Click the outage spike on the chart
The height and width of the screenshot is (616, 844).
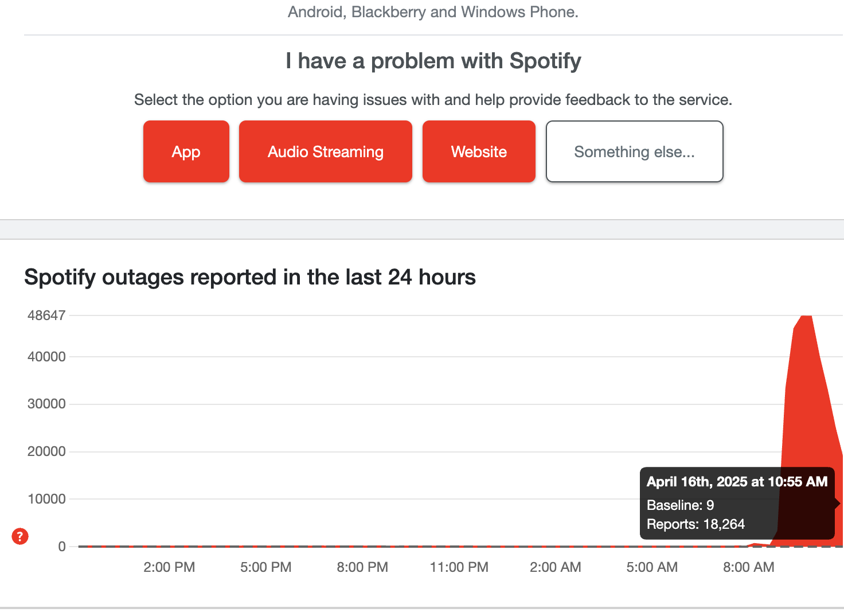point(806,373)
